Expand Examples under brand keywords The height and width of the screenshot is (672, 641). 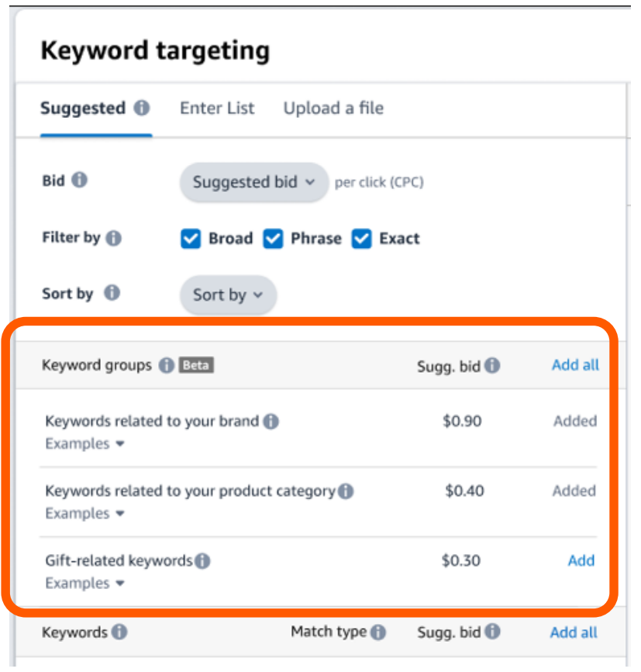[x=84, y=443]
